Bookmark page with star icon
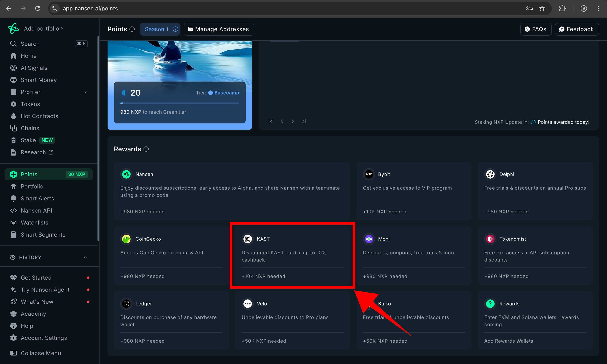 tap(542, 8)
